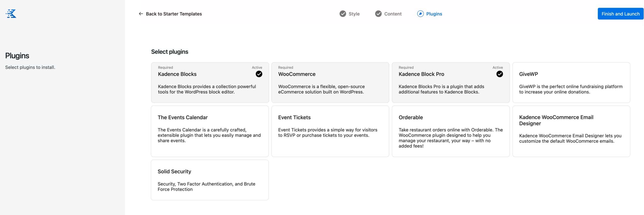Toggle the Kadence Blocks active checkmark
644x215 pixels.
259,74
